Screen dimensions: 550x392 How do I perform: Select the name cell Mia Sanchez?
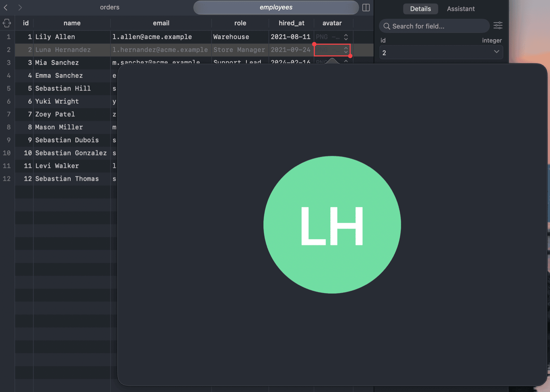pos(72,63)
